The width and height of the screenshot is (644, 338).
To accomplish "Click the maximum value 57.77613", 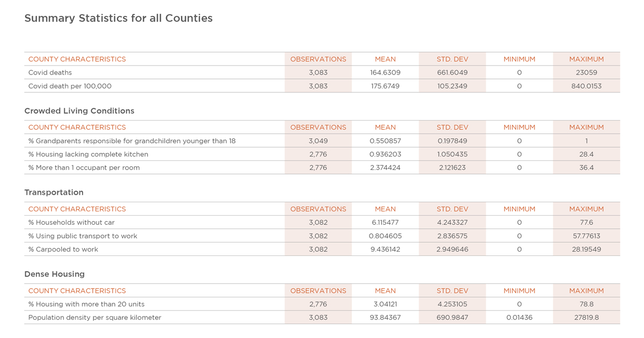I will tap(587, 236).
